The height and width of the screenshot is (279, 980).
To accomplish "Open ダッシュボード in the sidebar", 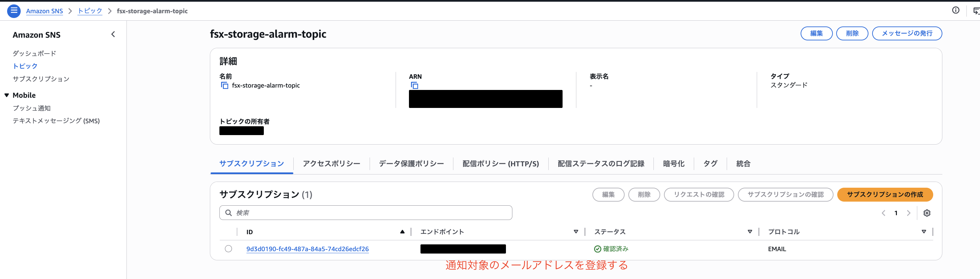I will tap(34, 53).
